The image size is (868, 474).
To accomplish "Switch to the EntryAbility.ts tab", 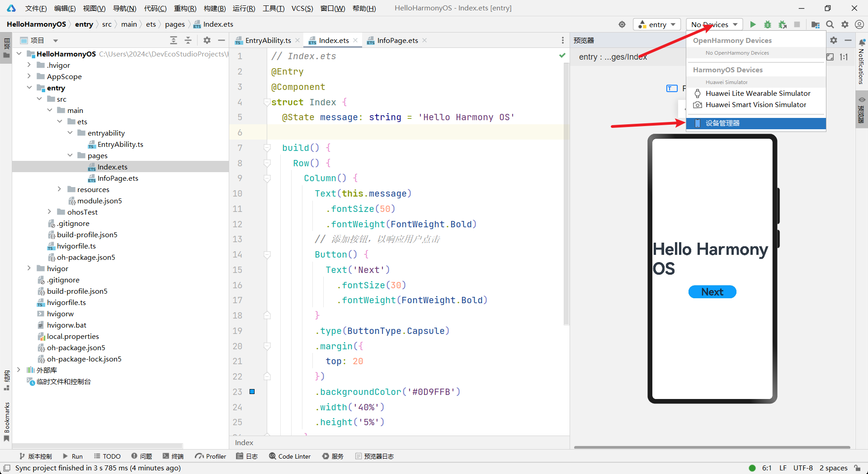I will 268,40.
